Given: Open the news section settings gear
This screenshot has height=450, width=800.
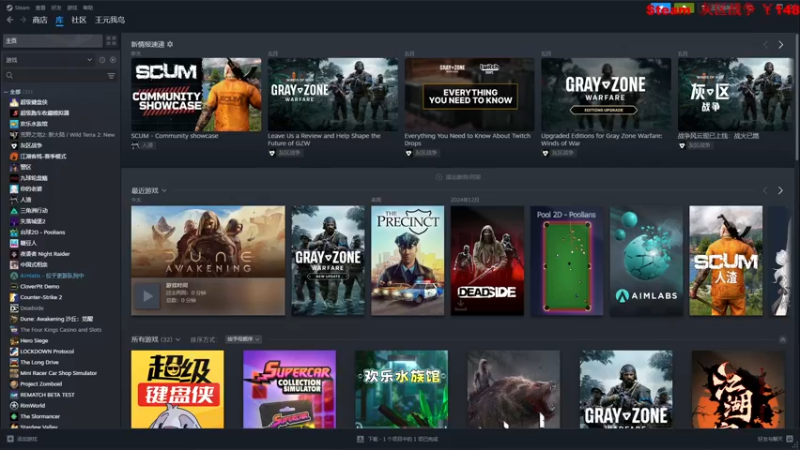Looking at the screenshot, I should [170, 44].
